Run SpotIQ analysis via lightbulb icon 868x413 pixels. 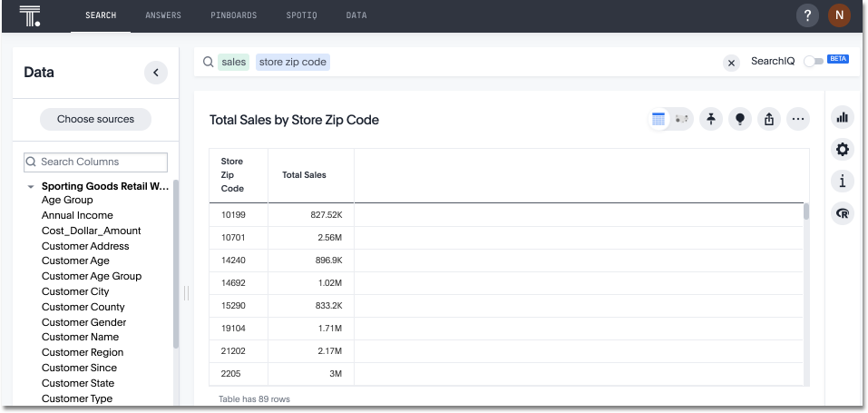pyautogui.click(x=740, y=119)
